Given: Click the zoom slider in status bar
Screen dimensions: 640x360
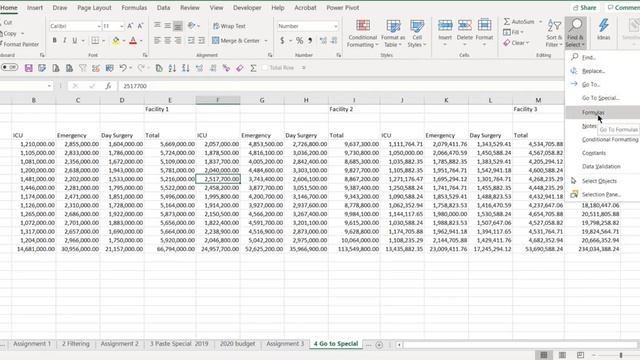Looking at the screenshot, I should (x=621, y=355).
